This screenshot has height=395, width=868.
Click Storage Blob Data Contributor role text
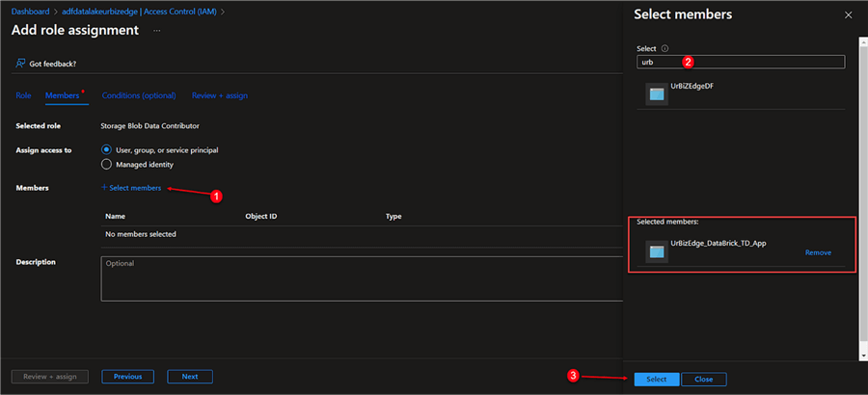click(x=150, y=125)
